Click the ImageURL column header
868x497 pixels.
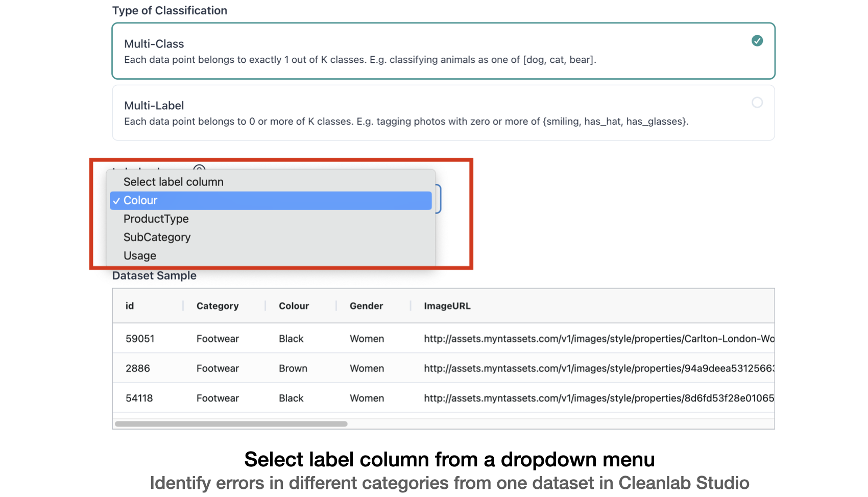(x=447, y=306)
